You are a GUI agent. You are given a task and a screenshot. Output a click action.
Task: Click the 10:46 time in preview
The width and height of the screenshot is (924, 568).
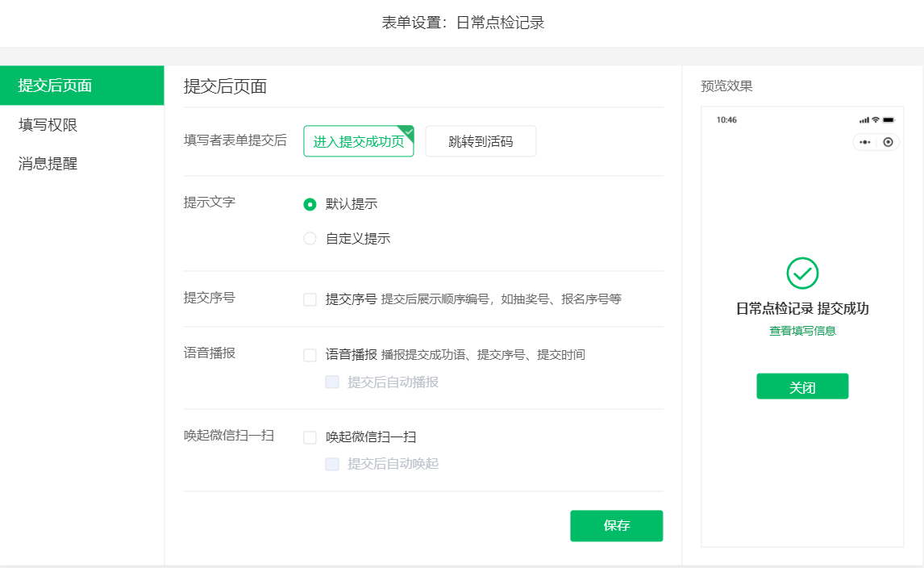coord(726,119)
